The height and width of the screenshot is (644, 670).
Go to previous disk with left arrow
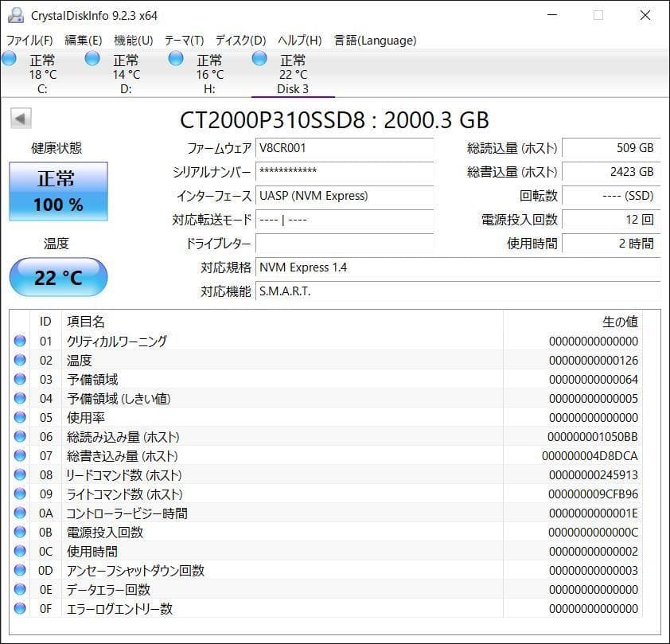coord(21,119)
